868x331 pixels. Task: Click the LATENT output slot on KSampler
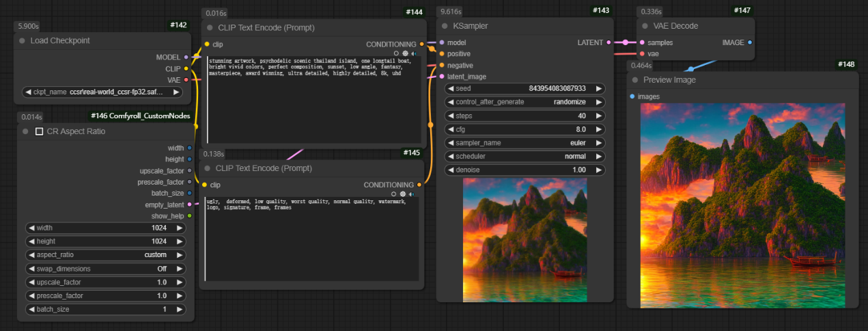pyautogui.click(x=609, y=42)
